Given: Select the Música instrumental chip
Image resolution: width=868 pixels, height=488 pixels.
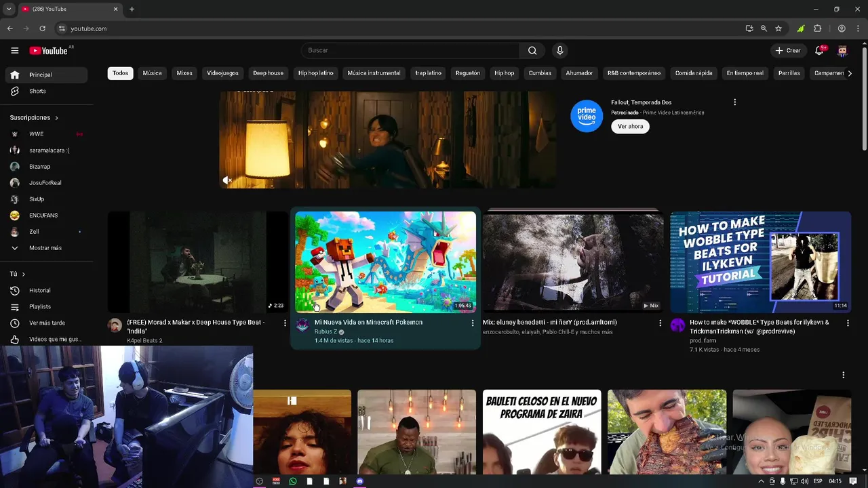Looking at the screenshot, I should tap(374, 73).
